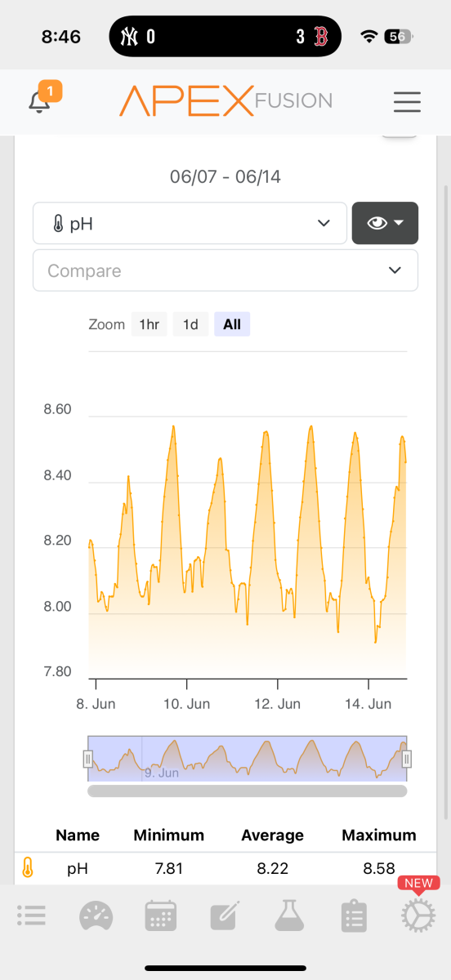Image resolution: width=451 pixels, height=980 pixels.
Task: Tap the average value 8.22
Action: click(x=272, y=868)
